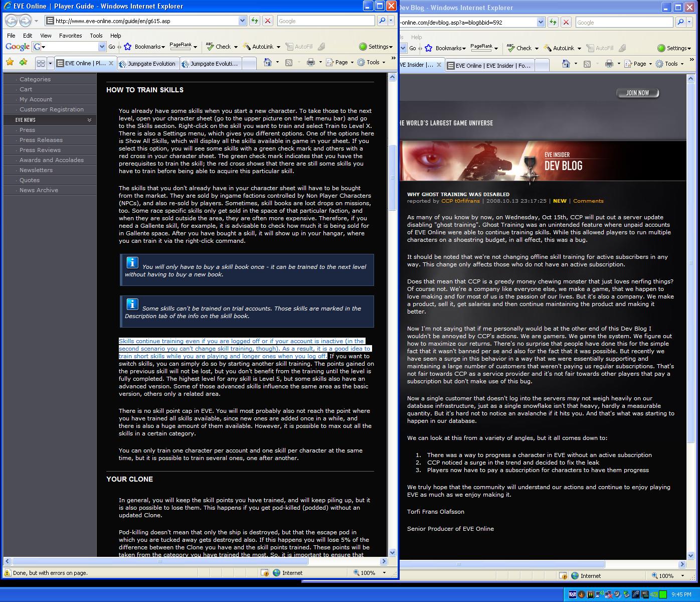Refresh the Player Guide page
700x602 pixels.
point(255,21)
